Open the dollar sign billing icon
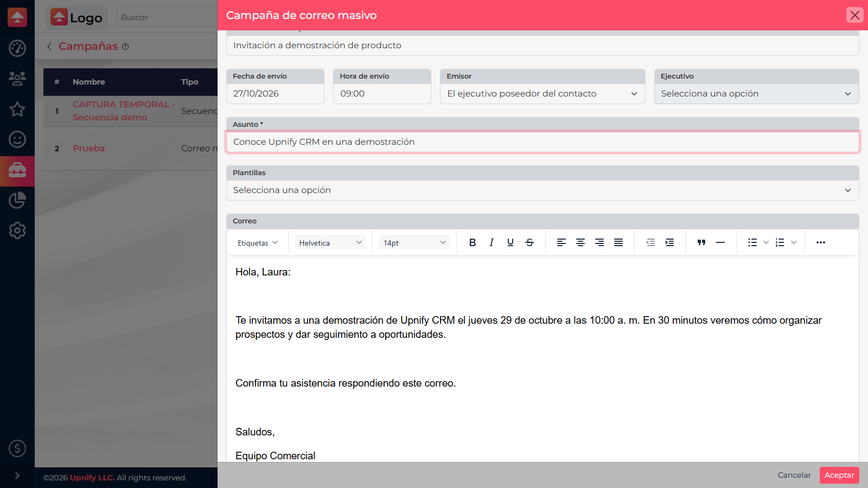Viewport: 868px width, 488px height. click(x=17, y=448)
